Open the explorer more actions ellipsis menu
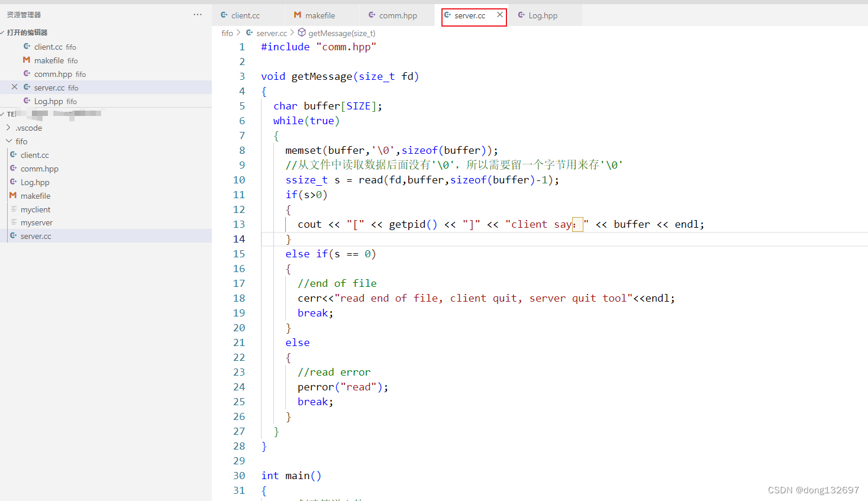Screen dimensions: 868x501 [198, 14]
